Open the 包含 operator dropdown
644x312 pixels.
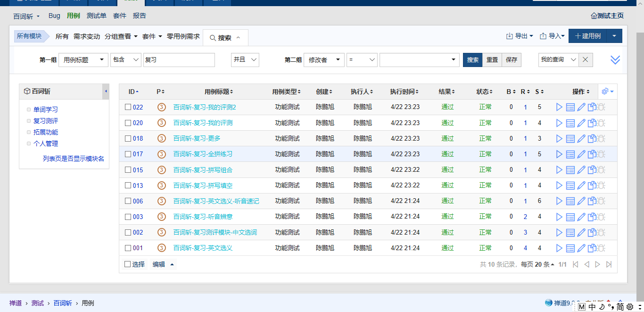tap(126, 60)
